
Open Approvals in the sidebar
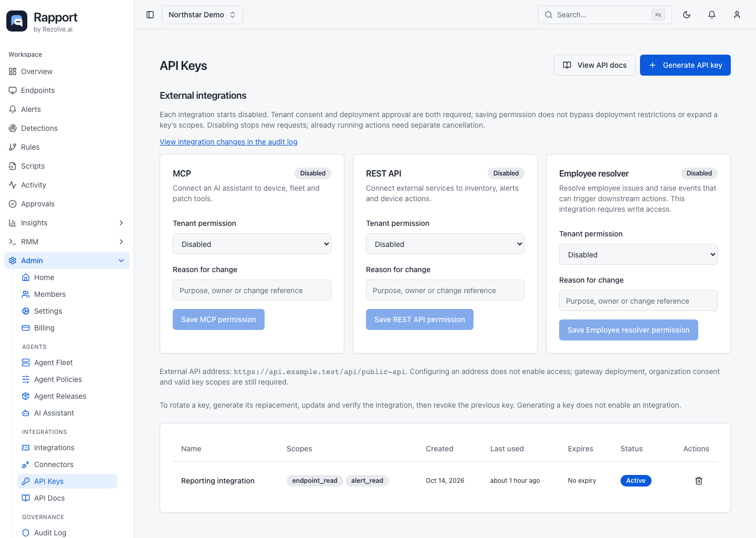(67, 204)
